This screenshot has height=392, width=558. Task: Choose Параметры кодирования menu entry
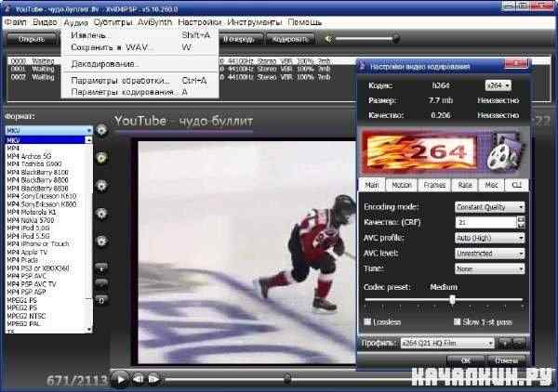coord(139,92)
